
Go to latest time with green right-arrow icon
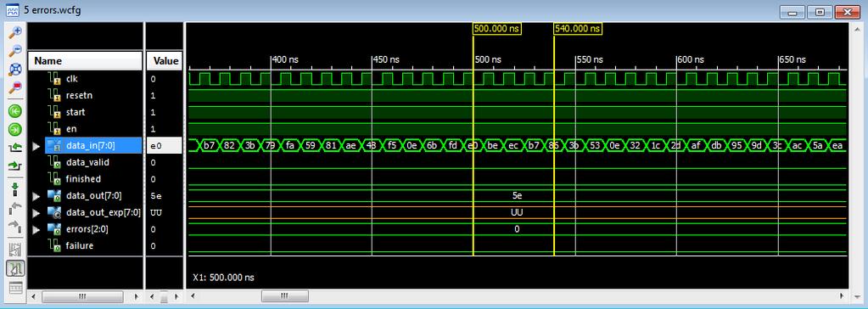[x=15, y=130]
